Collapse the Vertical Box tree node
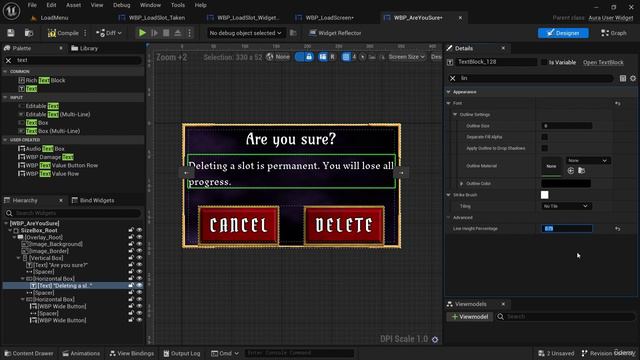 pyautogui.click(x=18, y=258)
